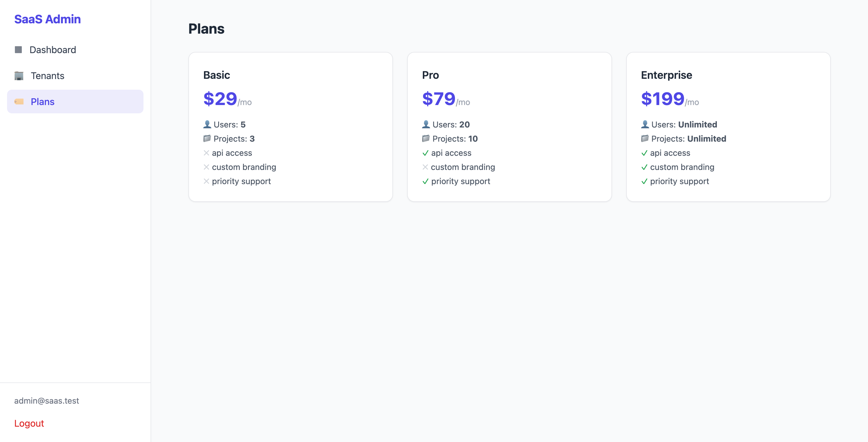Click the Plans page heading
The image size is (868, 442).
click(x=206, y=29)
